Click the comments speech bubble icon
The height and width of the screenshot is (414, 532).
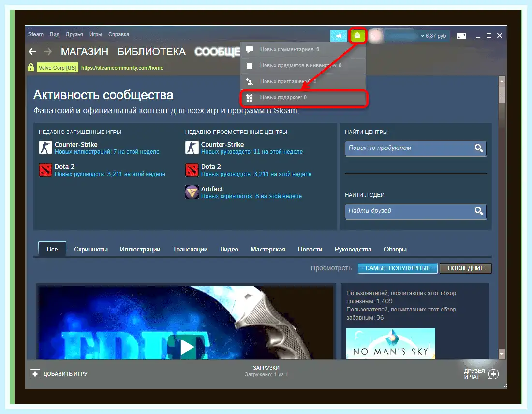250,49
